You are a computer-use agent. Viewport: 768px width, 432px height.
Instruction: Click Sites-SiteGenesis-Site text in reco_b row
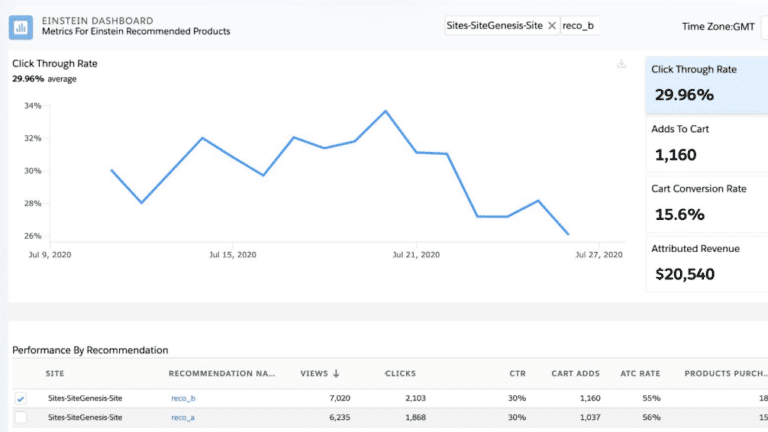[85, 398]
